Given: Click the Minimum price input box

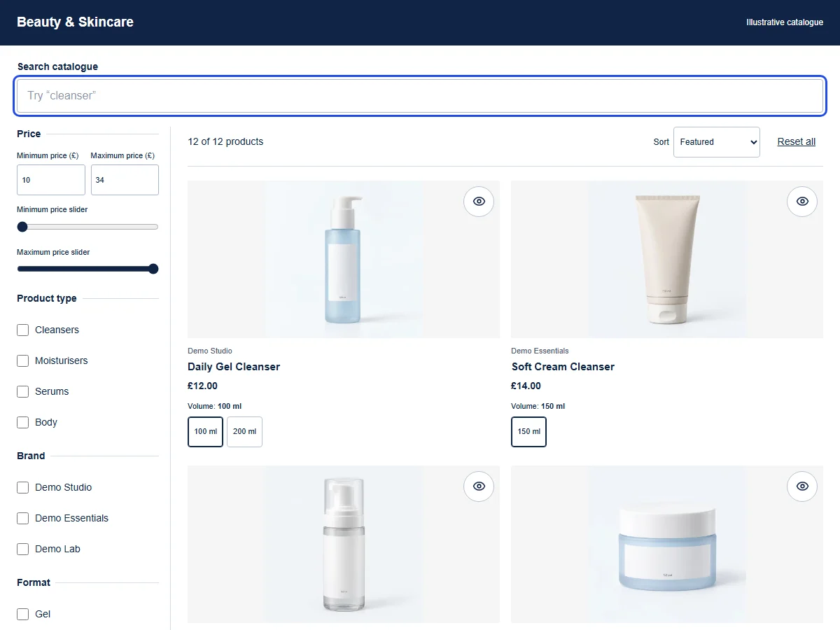Looking at the screenshot, I should point(51,180).
